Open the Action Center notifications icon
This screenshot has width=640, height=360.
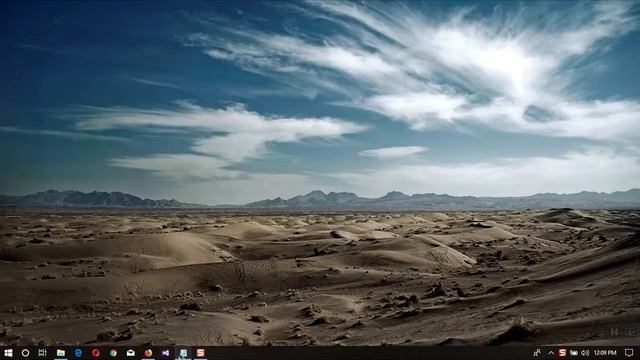pyautogui.click(x=629, y=353)
